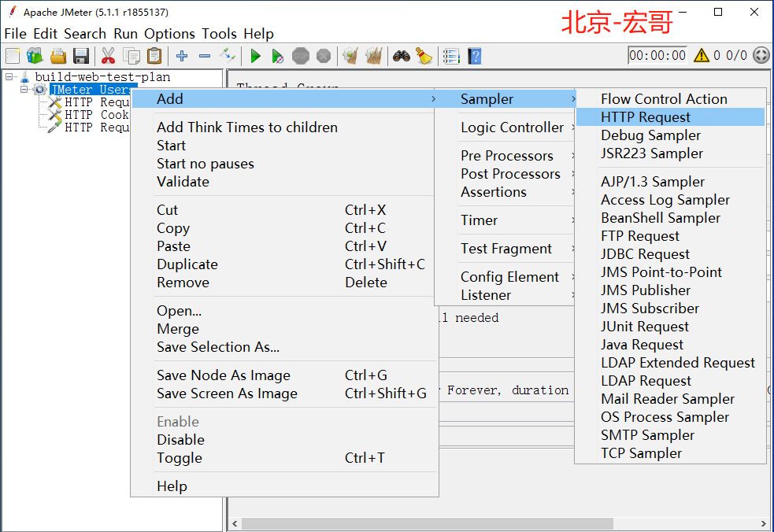The height and width of the screenshot is (532, 774).
Task: Choose Debug Sampler entry
Action: 670,135
